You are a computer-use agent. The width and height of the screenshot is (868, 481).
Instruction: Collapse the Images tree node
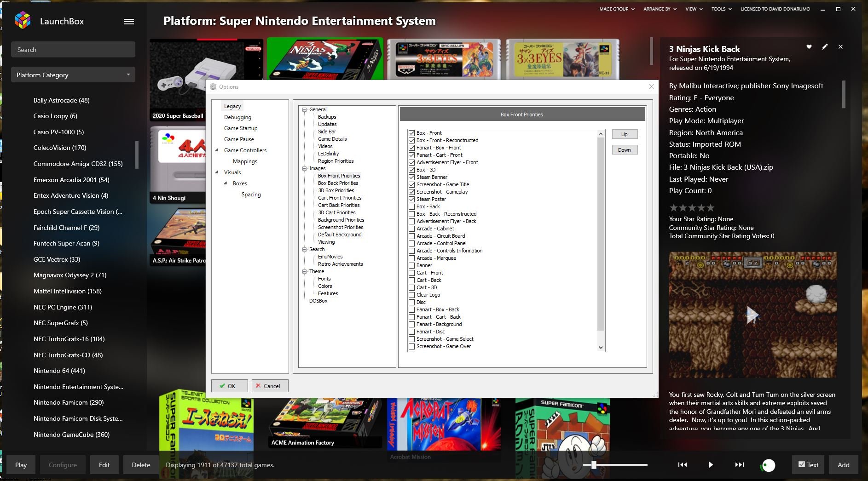(x=304, y=168)
